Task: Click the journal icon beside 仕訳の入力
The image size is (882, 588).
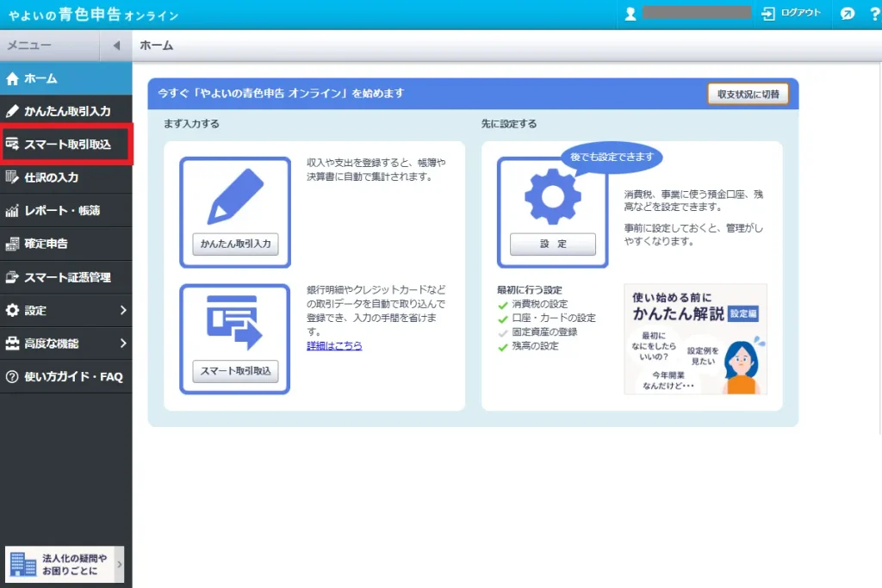Action: (12, 177)
